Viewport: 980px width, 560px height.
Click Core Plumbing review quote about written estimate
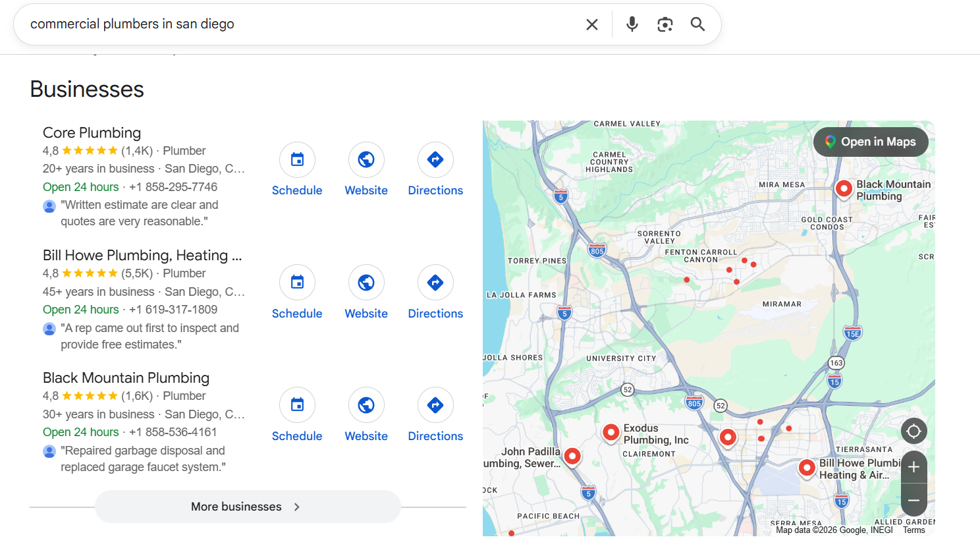pyautogui.click(x=140, y=213)
